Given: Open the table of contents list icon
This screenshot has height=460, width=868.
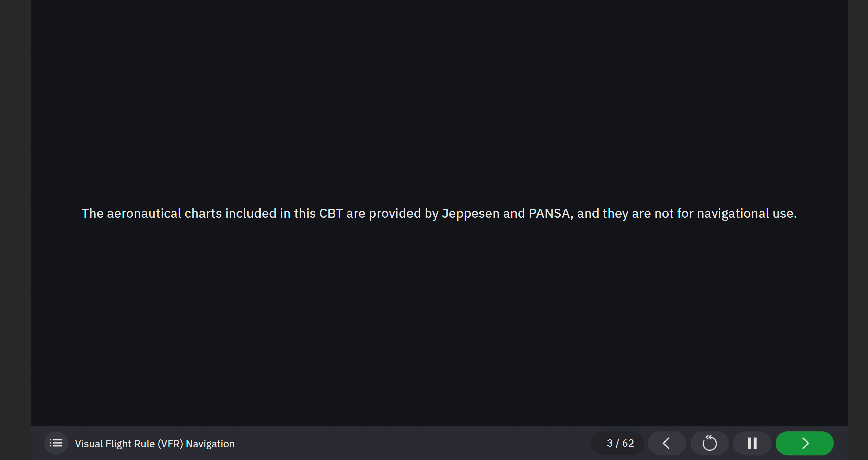Looking at the screenshot, I should coord(56,443).
